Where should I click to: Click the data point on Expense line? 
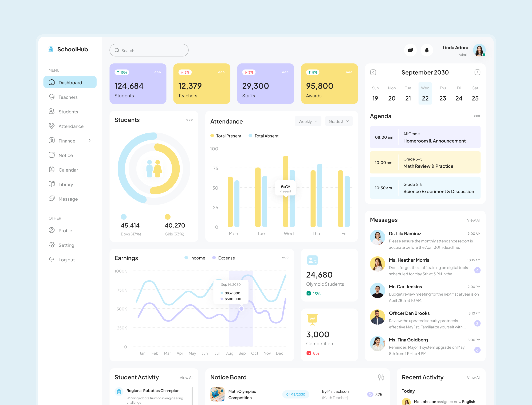(241, 309)
